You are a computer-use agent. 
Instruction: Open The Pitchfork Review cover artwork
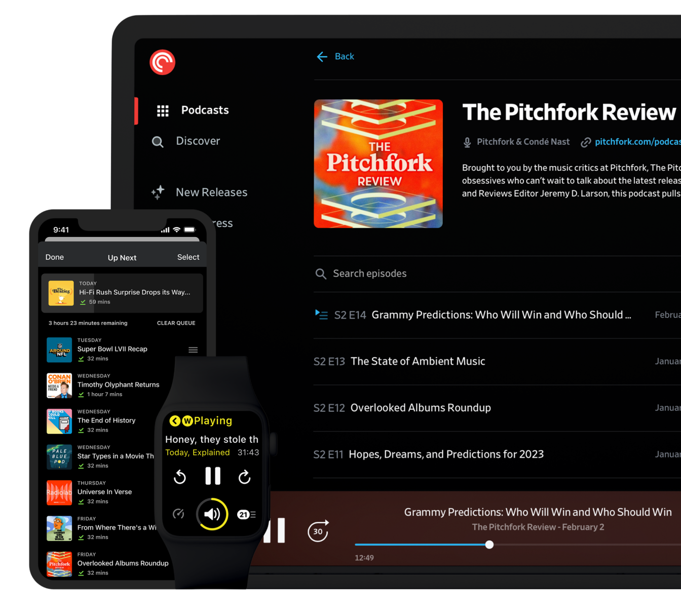379,164
